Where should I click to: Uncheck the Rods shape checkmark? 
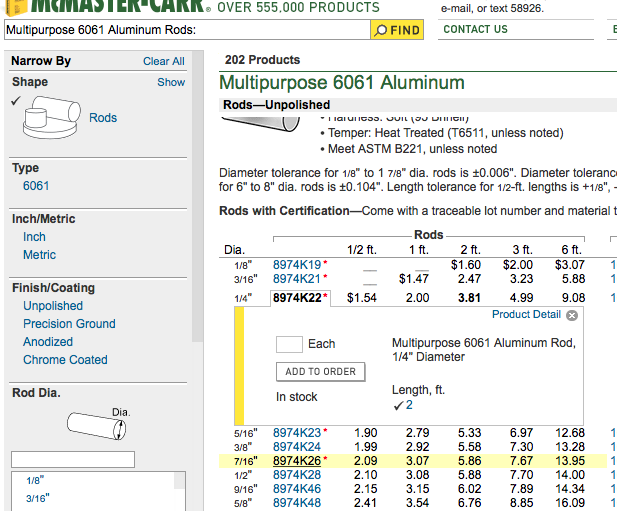pyautogui.click(x=16, y=101)
